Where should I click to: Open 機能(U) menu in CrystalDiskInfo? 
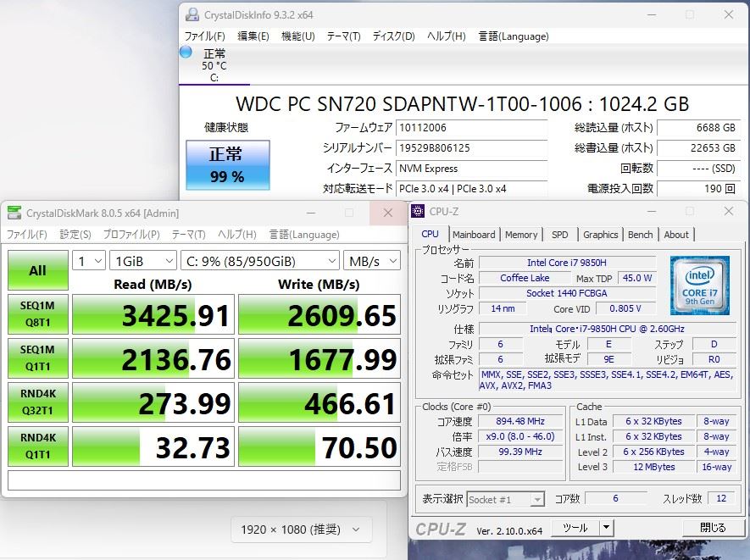298,36
